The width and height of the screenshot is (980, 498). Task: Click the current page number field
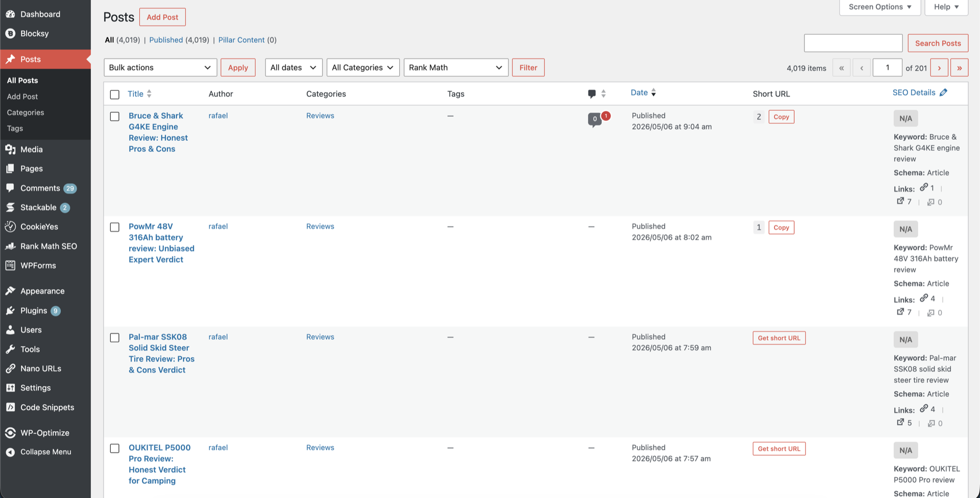tap(888, 68)
